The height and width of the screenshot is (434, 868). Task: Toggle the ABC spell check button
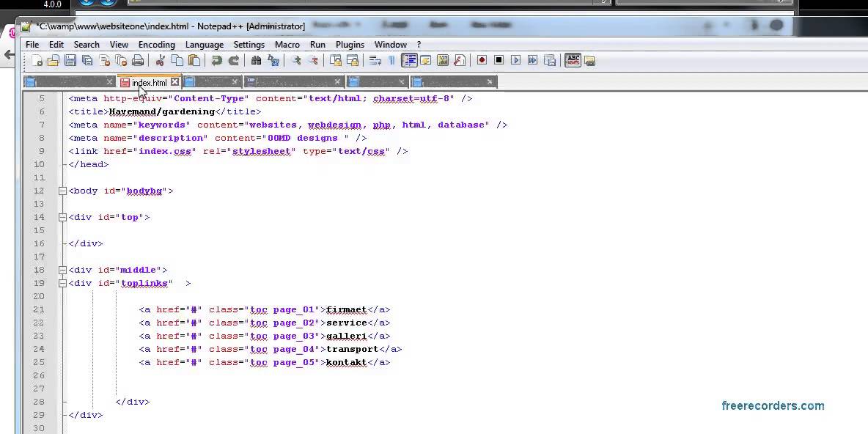click(x=573, y=61)
